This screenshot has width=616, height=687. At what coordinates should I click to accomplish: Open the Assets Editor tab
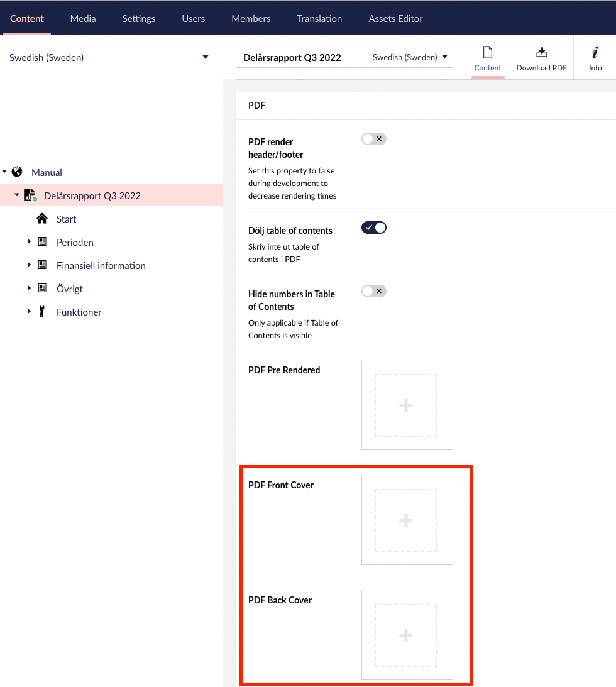pos(395,18)
